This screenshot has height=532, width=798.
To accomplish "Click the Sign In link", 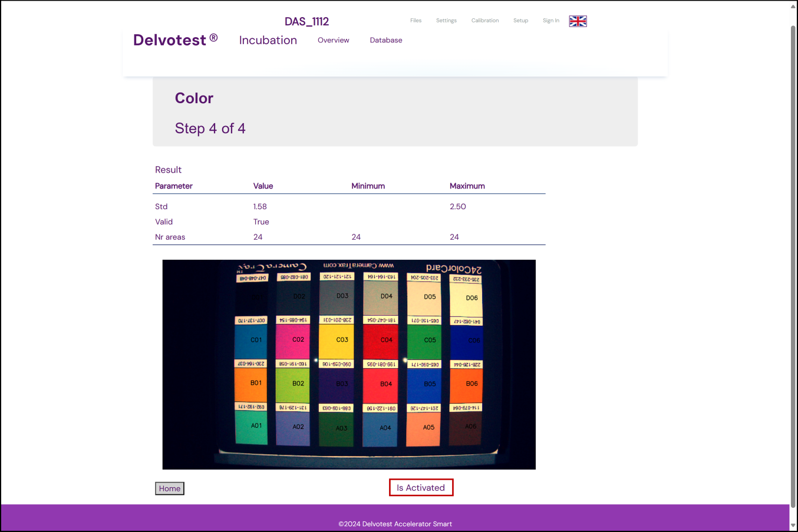I will [550, 21].
